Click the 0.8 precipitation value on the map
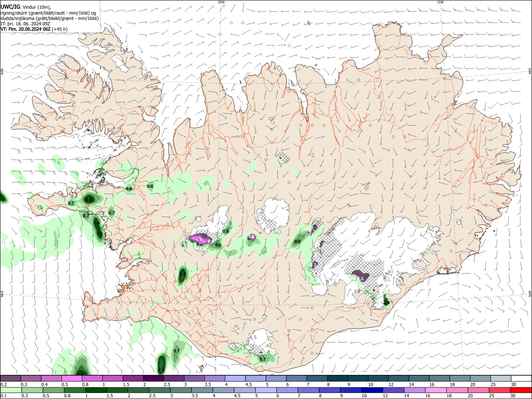532x399 pixels. pyautogui.click(x=226, y=231)
